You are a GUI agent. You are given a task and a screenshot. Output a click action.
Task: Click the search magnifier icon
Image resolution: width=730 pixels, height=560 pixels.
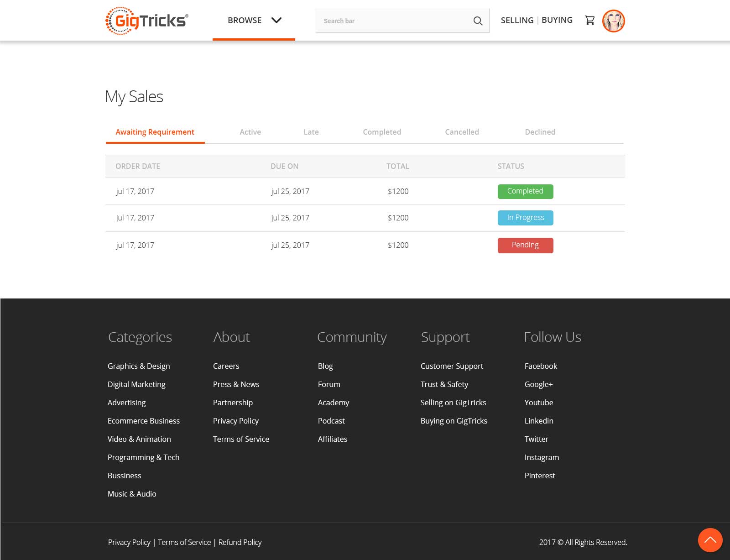478,21
